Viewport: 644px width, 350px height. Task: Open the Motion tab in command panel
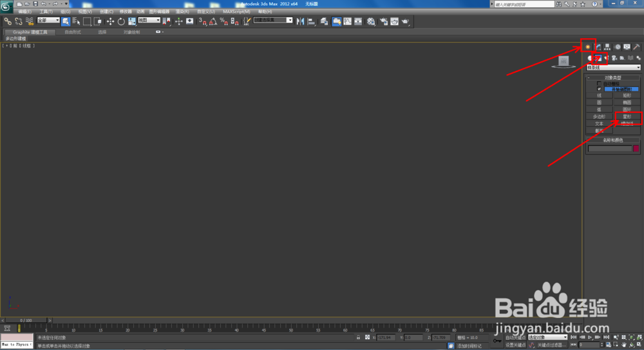tap(618, 47)
